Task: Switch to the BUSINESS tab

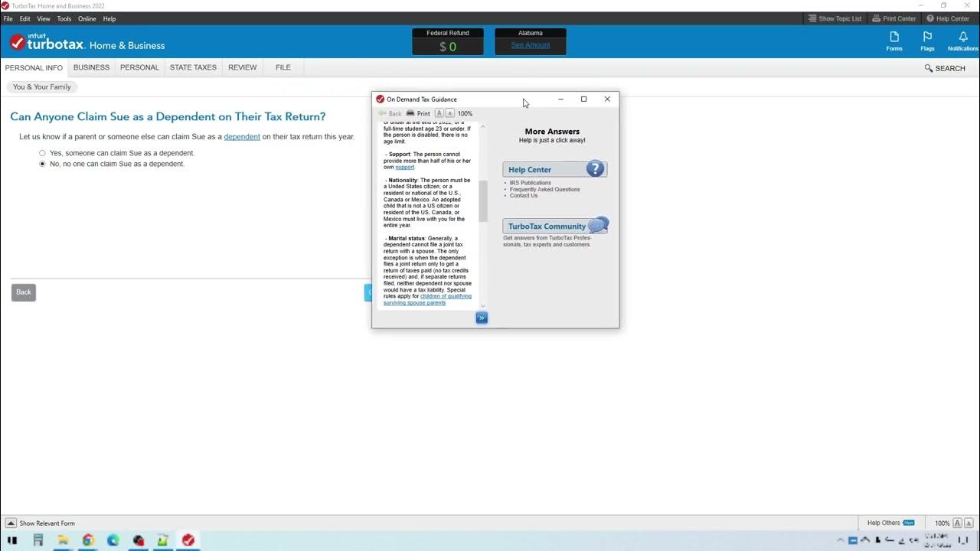Action: pos(91,67)
